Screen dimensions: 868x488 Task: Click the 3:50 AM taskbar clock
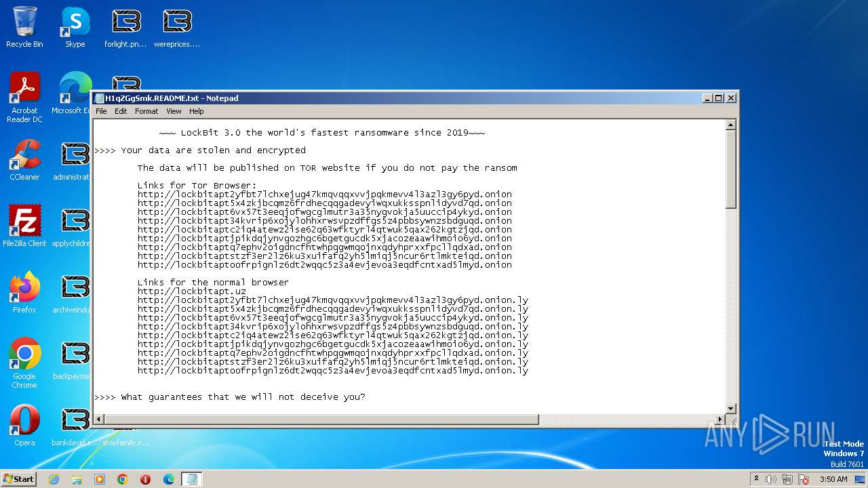(833, 479)
